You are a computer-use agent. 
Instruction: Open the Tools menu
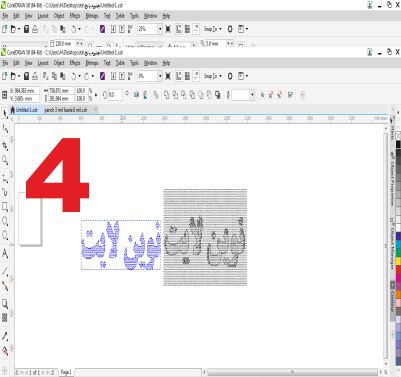[134, 63]
